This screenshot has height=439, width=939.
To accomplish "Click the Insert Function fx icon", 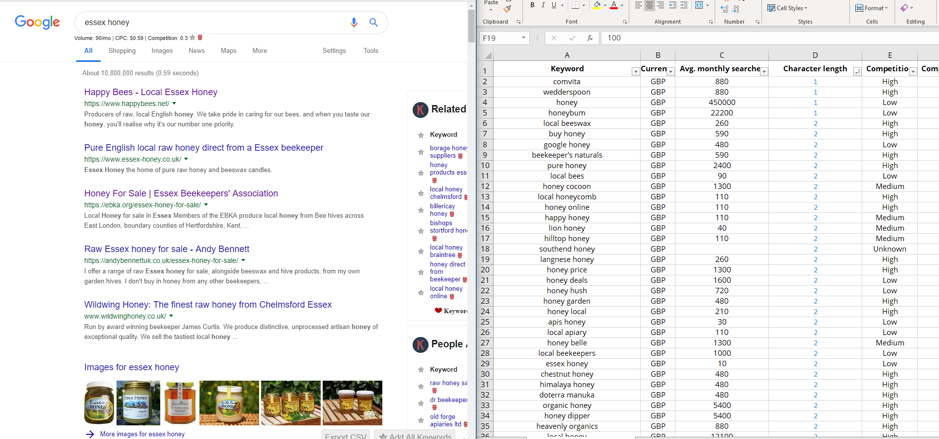I will 590,38.
